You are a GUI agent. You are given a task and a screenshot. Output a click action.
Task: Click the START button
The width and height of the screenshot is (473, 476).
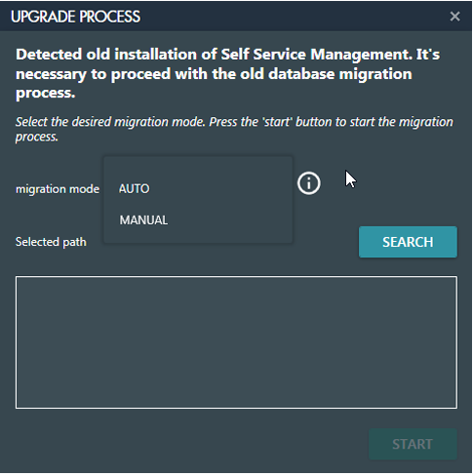pos(413,444)
